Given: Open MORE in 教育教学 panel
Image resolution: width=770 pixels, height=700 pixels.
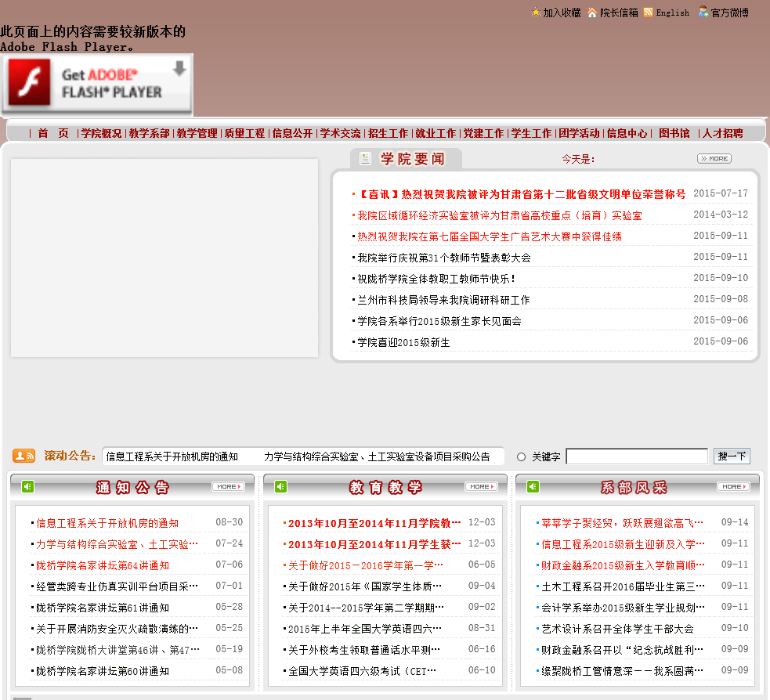Looking at the screenshot, I should coord(481,486).
